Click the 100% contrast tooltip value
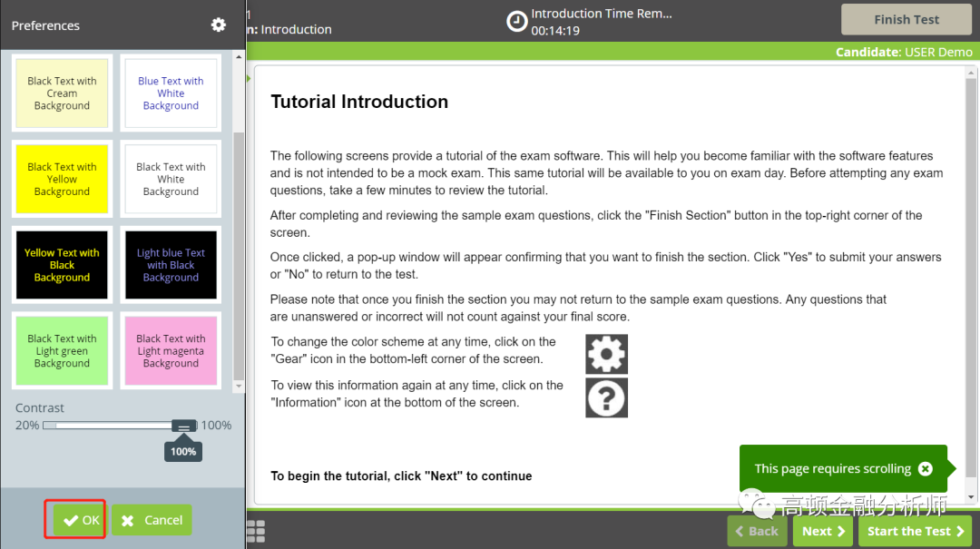Screen dimensions: 980x549 coord(183,452)
